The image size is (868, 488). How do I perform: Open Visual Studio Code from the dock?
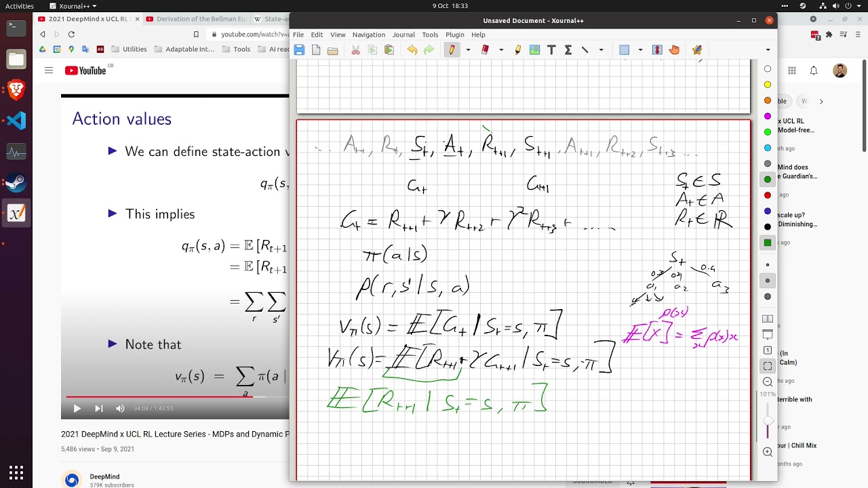(16, 121)
